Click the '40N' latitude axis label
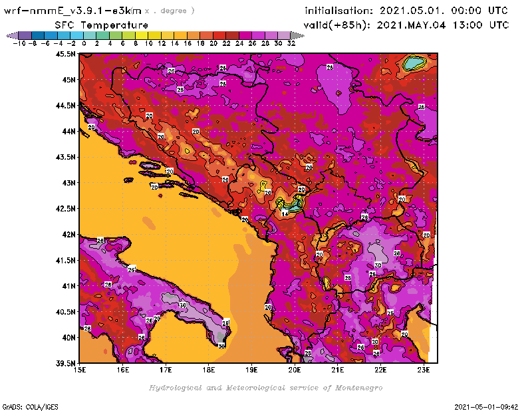 pyautogui.click(x=68, y=338)
